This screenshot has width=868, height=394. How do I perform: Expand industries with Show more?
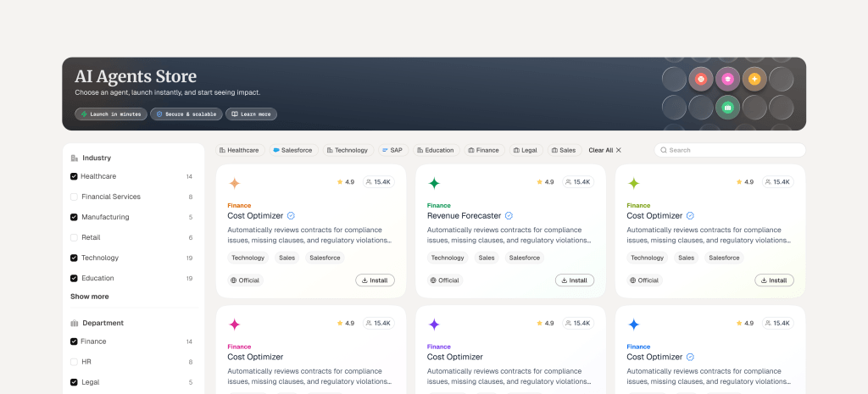90,297
